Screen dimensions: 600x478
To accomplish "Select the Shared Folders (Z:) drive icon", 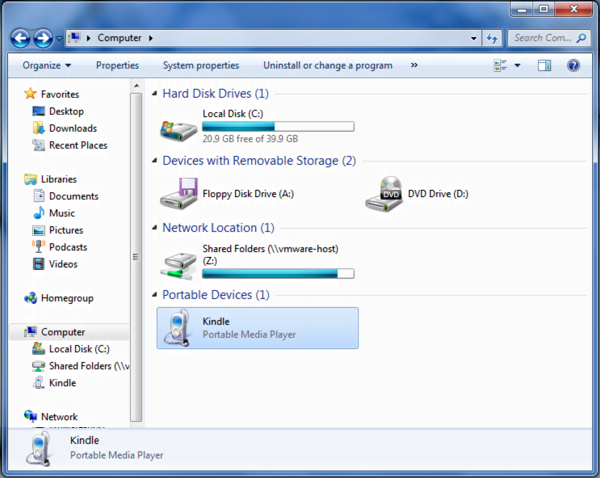I will tap(179, 265).
